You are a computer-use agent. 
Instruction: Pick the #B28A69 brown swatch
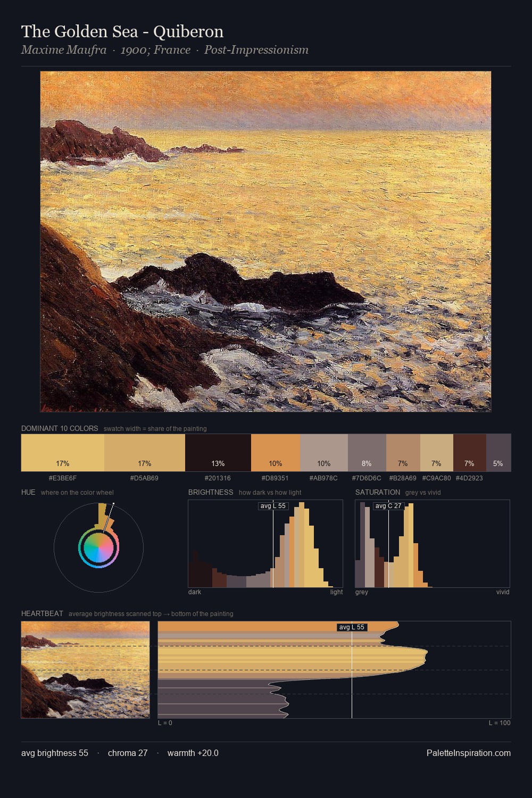[403, 453]
